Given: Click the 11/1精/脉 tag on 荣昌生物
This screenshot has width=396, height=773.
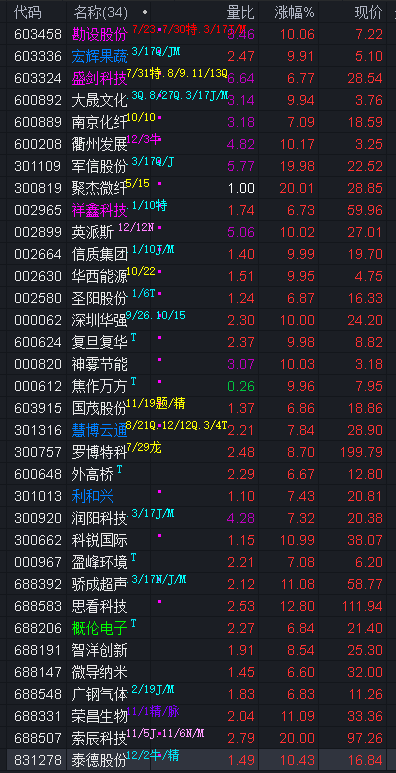Looking at the screenshot, I should tap(153, 711).
